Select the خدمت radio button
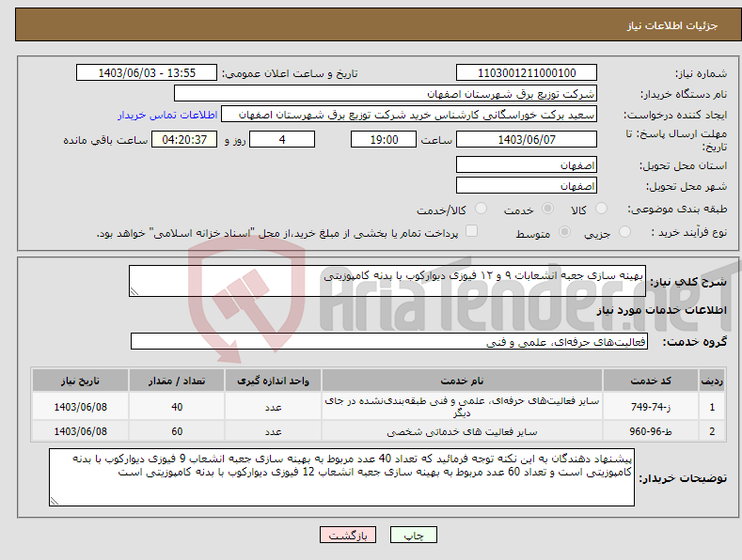Screen dimensions: 742x560 click(x=548, y=209)
